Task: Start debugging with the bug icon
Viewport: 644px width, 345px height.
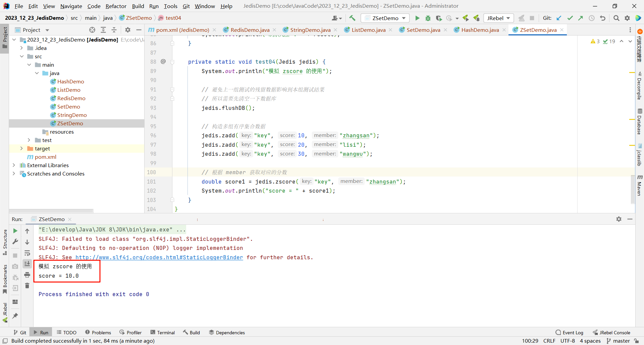Action: pos(428,18)
